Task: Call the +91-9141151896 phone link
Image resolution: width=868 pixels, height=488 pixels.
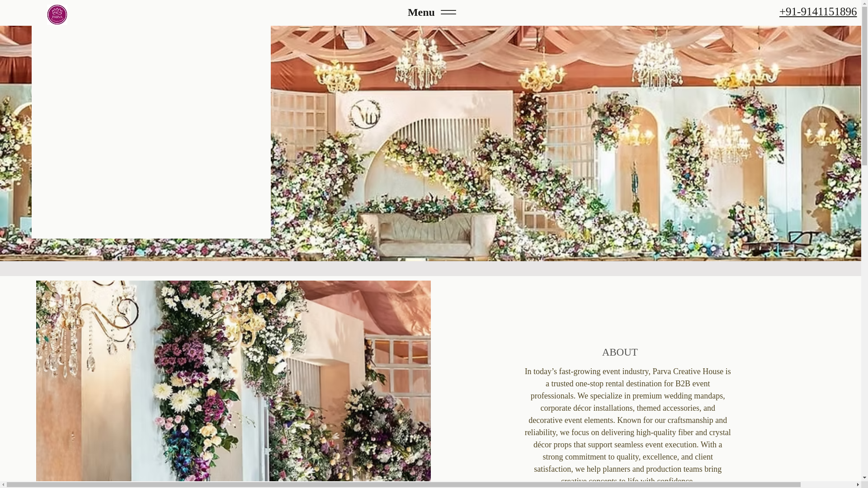Action: (x=817, y=12)
